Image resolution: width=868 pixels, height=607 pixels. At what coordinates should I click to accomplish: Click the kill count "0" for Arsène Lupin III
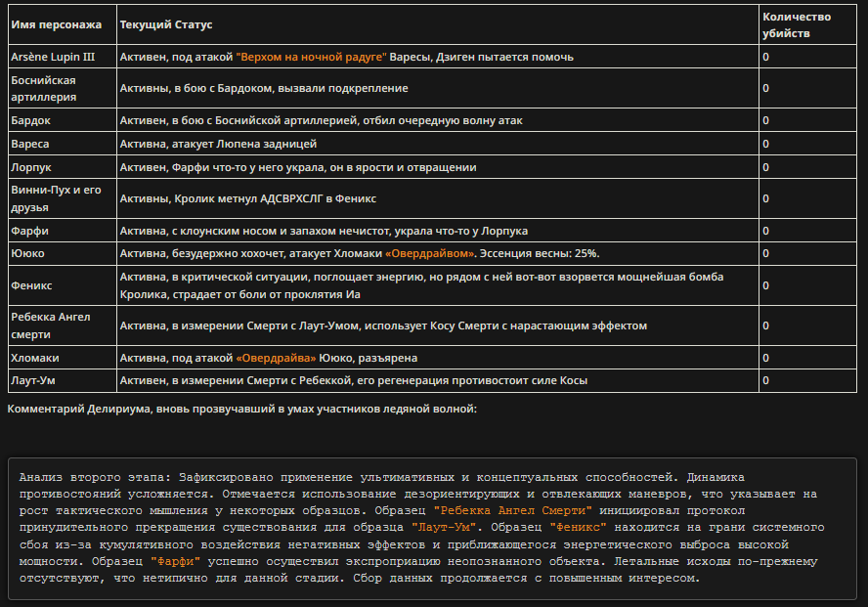765,57
